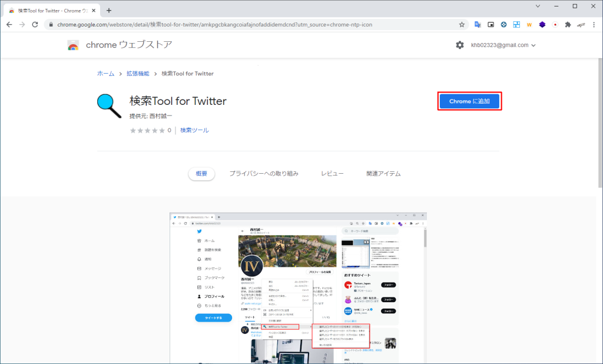Image resolution: width=603 pixels, height=364 pixels.
Task: Click the page's vertical scrollbar
Action: [600, 123]
